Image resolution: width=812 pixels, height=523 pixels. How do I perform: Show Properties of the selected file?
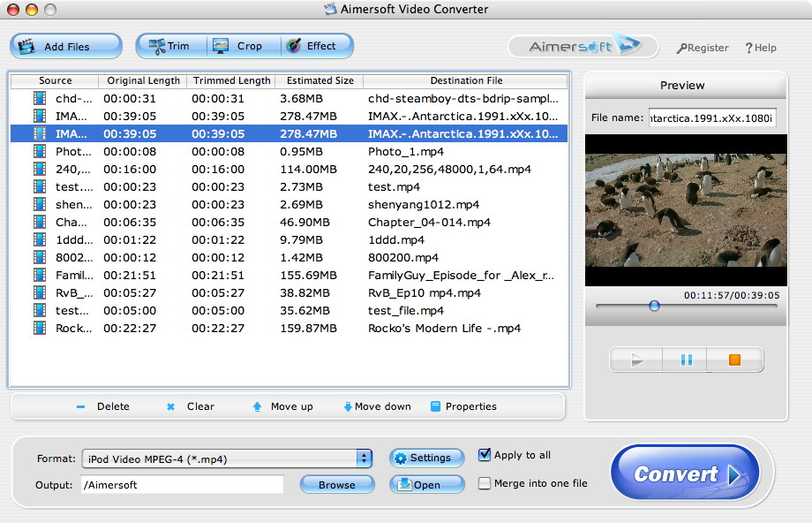(463, 406)
